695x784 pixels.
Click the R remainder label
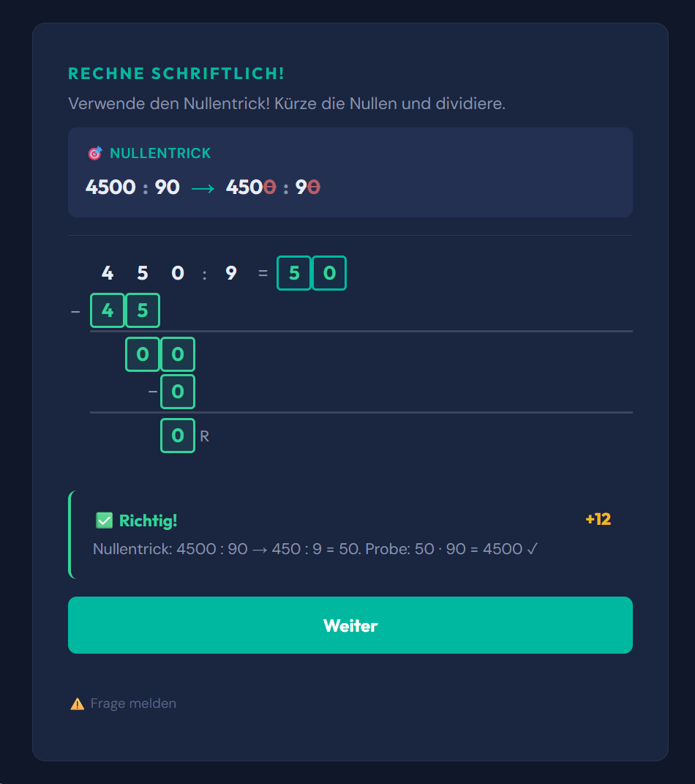click(205, 436)
